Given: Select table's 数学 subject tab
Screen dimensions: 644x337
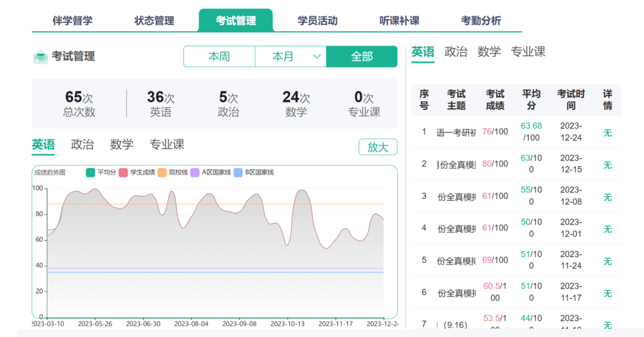Looking at the screenshot, I should (x=489, y=52).
